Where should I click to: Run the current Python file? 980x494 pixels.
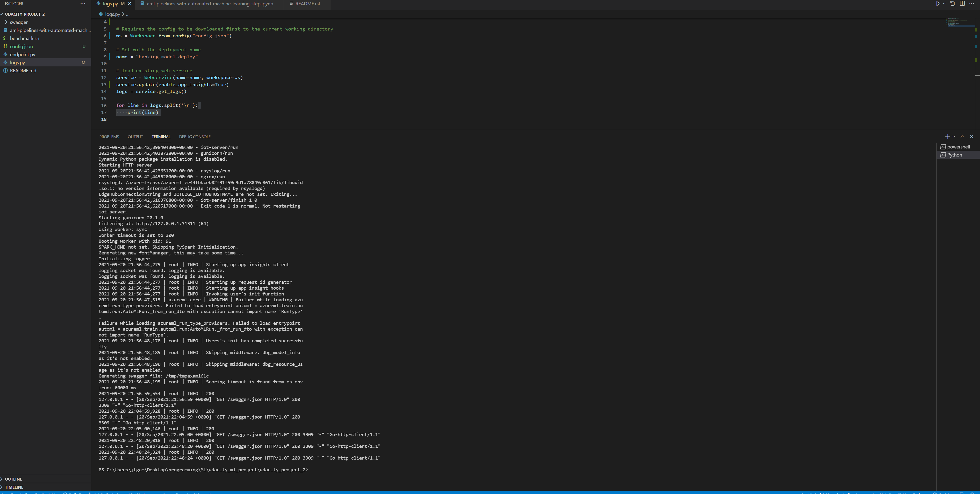tap(938, 3)
